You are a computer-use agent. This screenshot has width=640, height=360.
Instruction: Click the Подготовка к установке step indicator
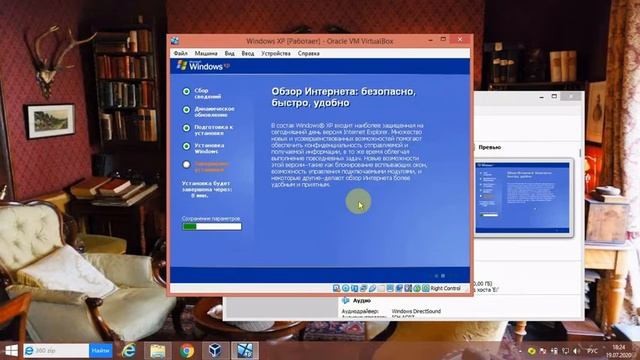point(186,128)
